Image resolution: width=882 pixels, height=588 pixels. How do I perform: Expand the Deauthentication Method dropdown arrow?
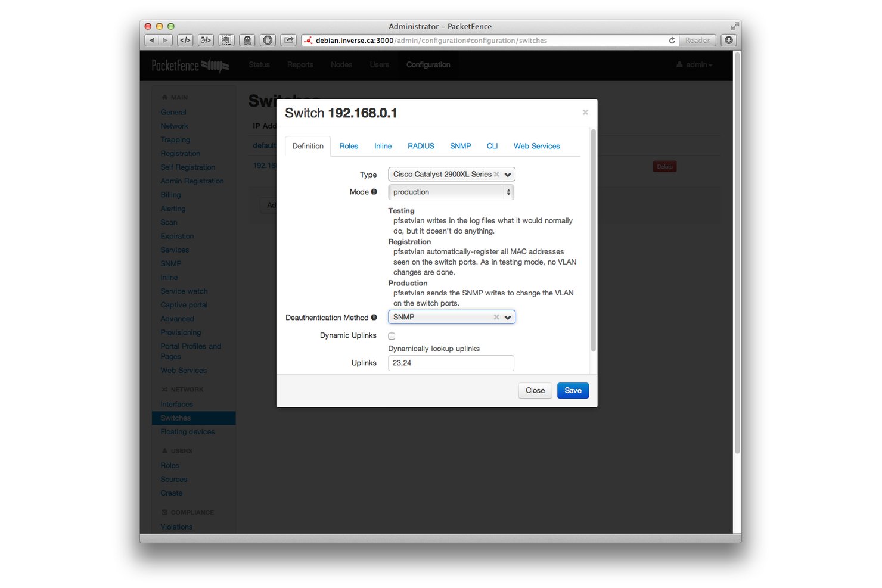[x=508, y=318]
